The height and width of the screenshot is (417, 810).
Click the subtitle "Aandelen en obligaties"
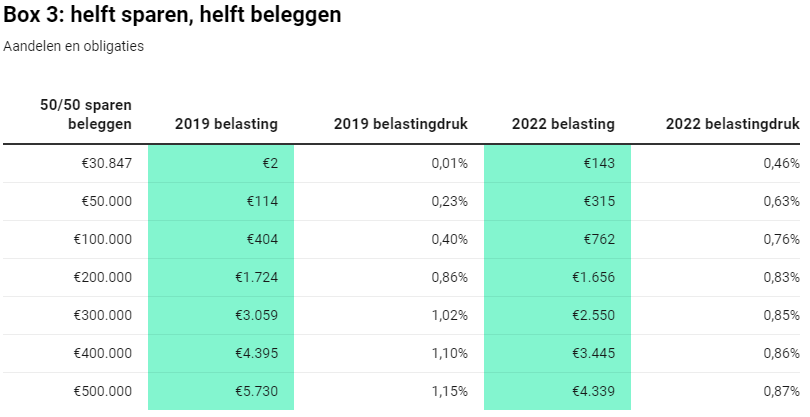73,47
